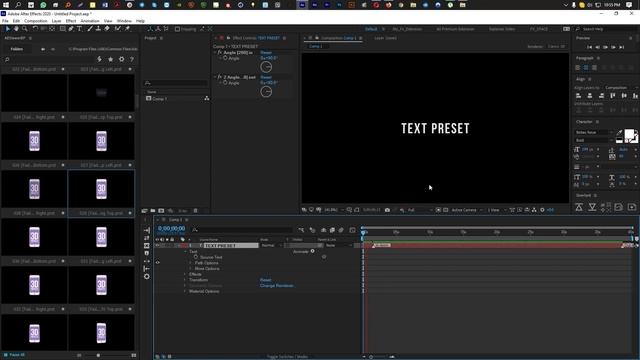Align layers horizontally centered
Viewport: 640px width, 360px height.
coord(590,96)
